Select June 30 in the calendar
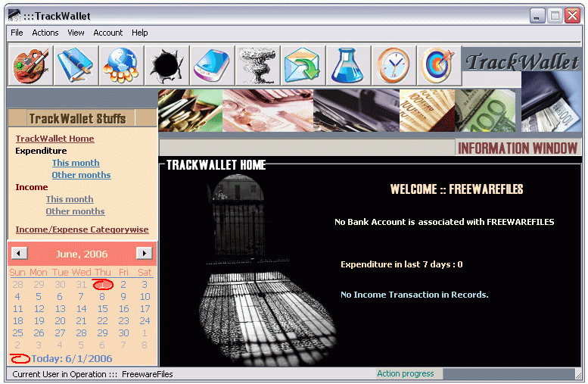 [x=124, y=333]
